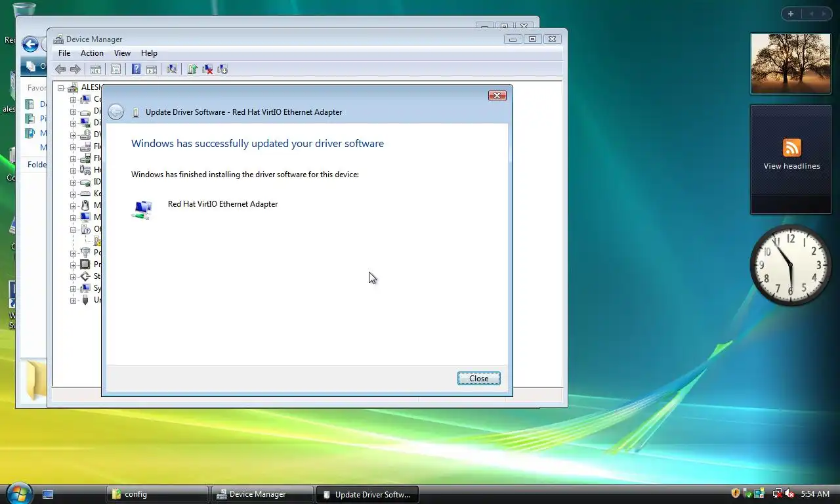Expand the Processors node beside the chip icon

[73, 265]
